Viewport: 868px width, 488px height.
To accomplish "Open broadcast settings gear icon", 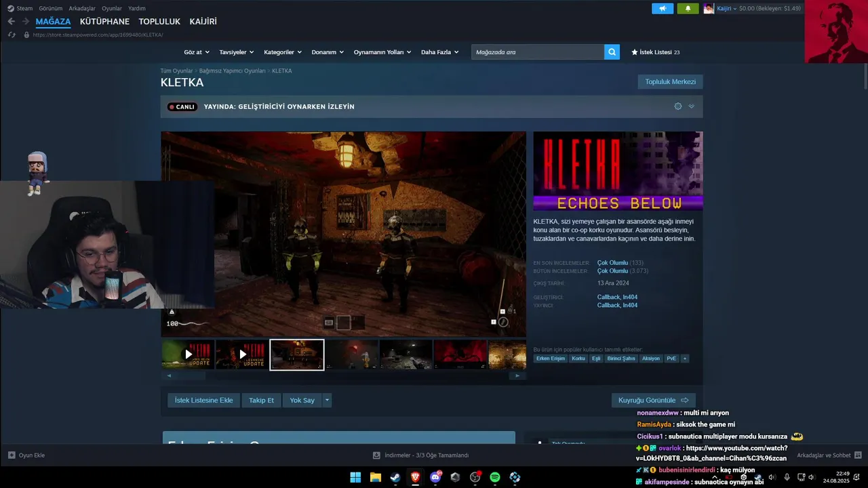I will 678,106.
